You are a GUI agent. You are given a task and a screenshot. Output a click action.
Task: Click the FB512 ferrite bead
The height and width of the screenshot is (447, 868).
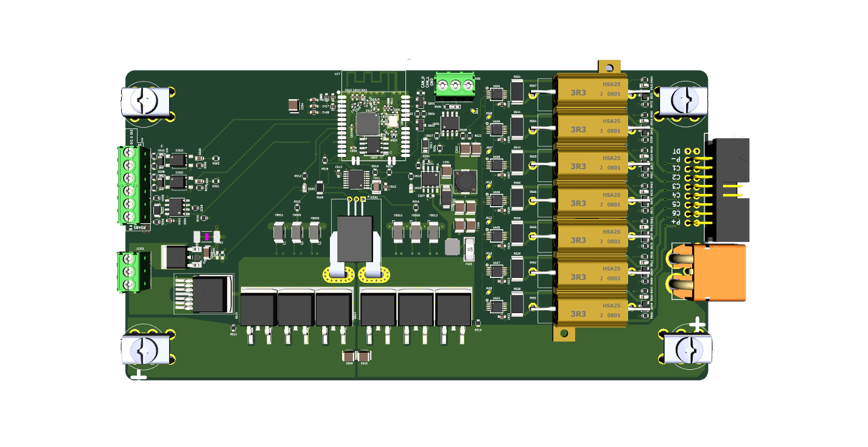433,231
